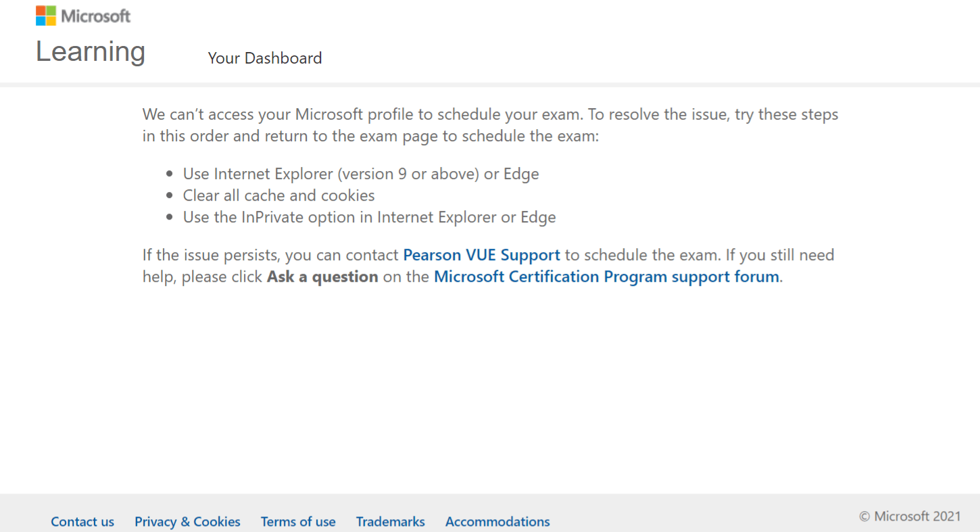Select the Use the InPrivate option bullet
The height and width of the screenshot is (532, 980).
[x=370, y=217]
